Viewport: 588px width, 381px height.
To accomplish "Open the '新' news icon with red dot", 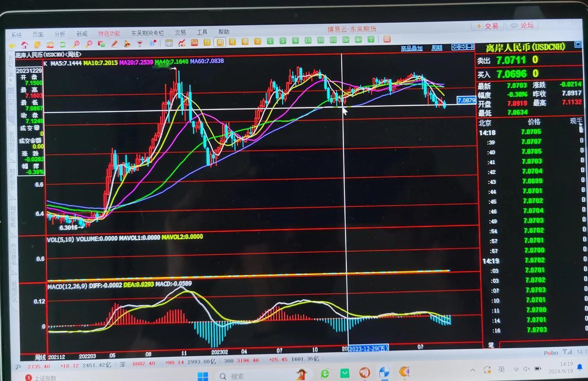I will (152, 44).
